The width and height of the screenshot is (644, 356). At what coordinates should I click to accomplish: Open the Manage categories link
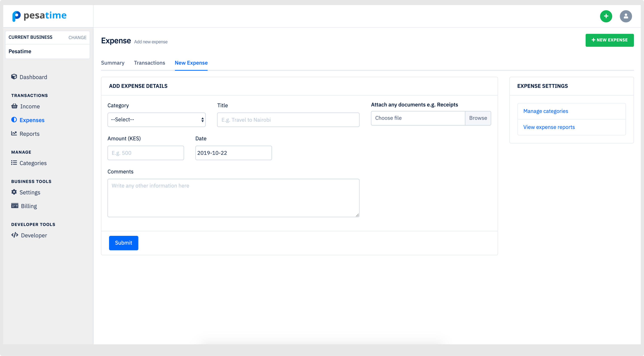(x=545, y=111)
